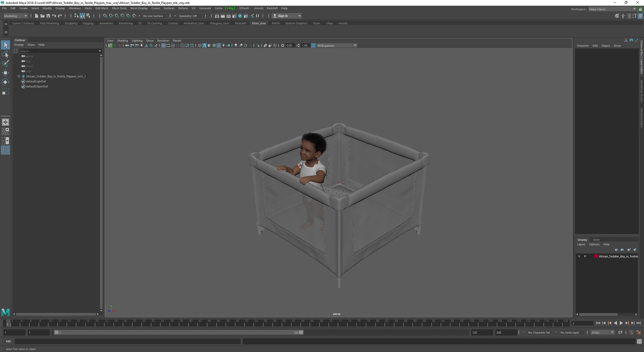
Task: Redo the last action
Action: point(60,16)
